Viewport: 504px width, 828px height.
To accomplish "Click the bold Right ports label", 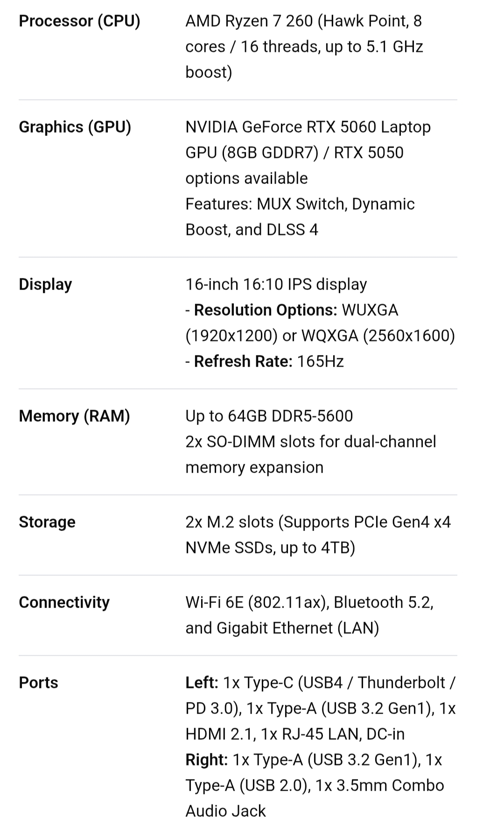I will tap(206, 759).
